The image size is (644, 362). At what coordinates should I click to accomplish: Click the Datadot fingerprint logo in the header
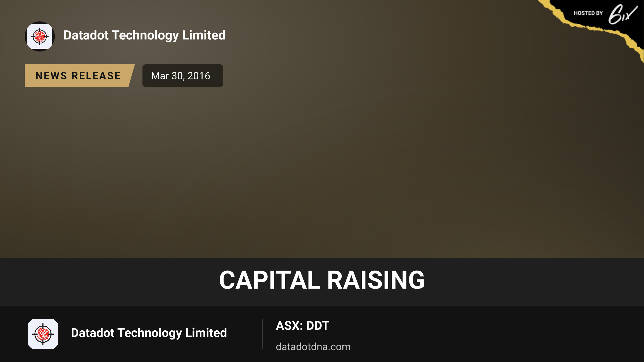[x=40, y=36]
